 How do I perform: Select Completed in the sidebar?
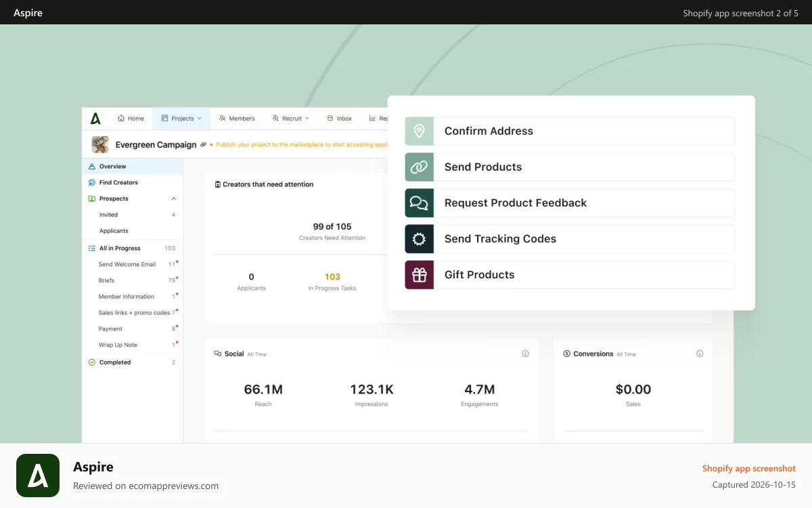pyautogui.click(x=133, y=362)
